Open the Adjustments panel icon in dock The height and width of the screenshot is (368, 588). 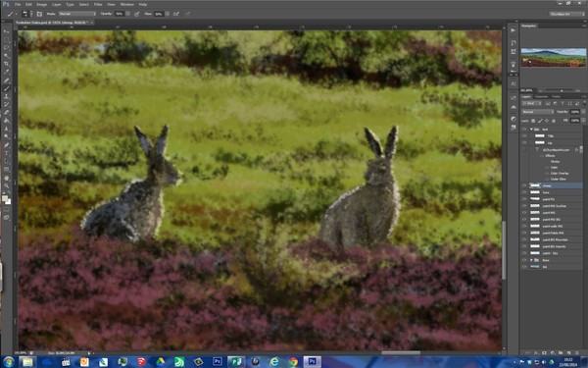tap(513, 119)
